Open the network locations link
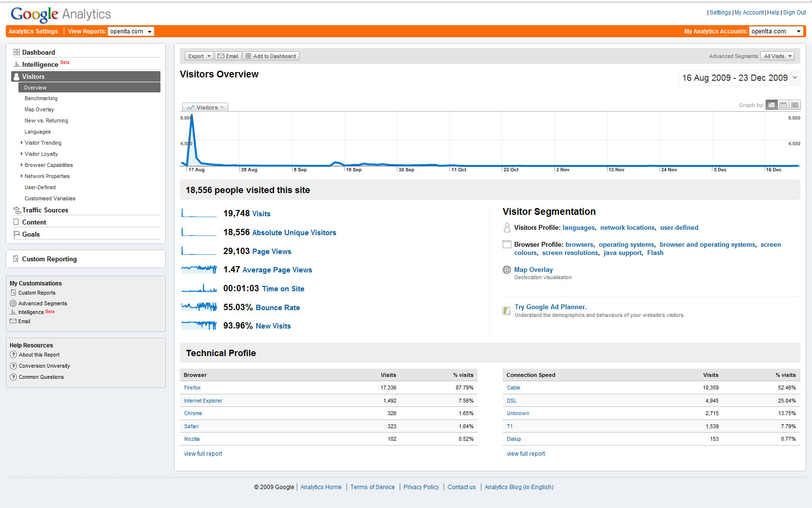 pyautogui.click(x=627, y=228)
